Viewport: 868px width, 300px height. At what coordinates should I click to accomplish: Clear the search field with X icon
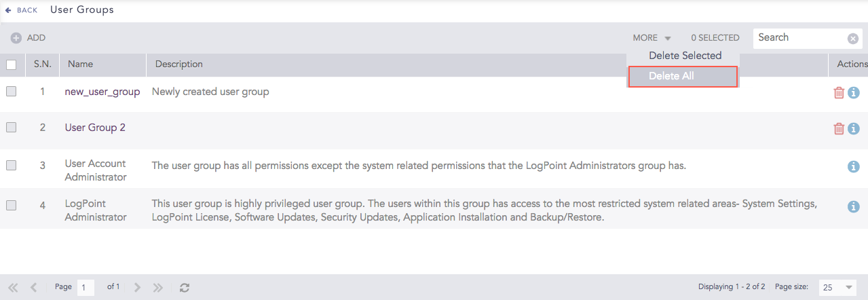tap(853, 39)
